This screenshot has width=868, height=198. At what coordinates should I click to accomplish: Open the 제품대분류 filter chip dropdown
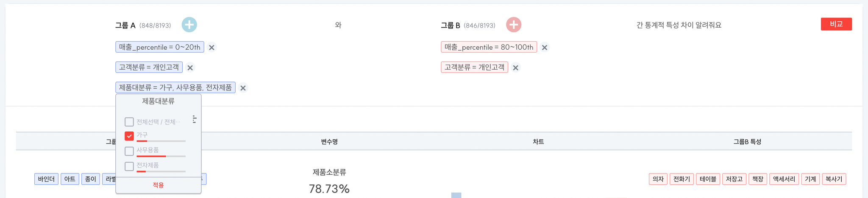tap(175, 88)
